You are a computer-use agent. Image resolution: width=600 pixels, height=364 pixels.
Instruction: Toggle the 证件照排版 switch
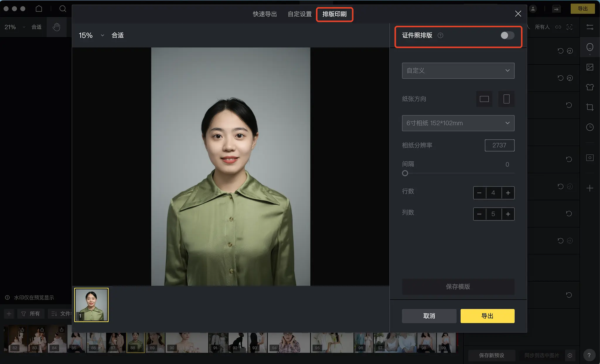tap(507, 35)
